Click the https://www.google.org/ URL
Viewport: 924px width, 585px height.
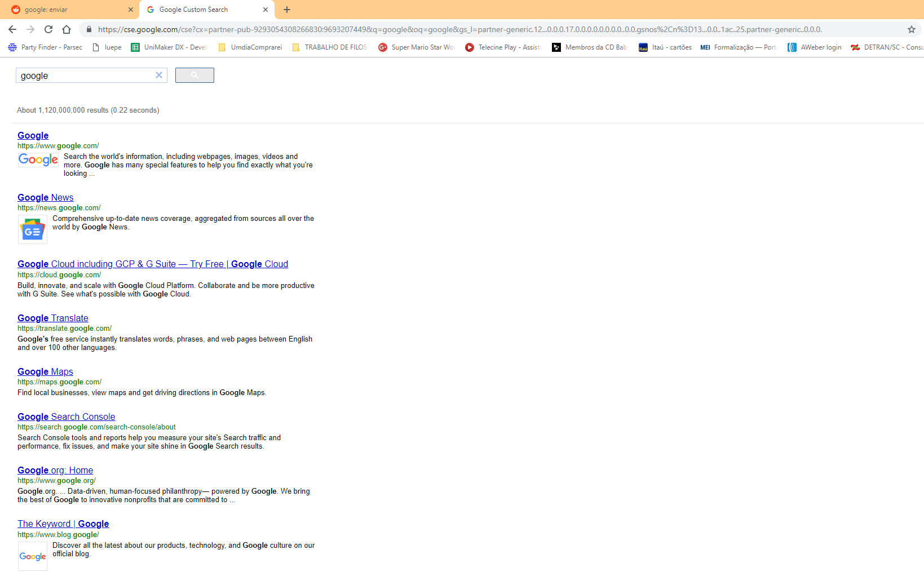click(57, 481)
